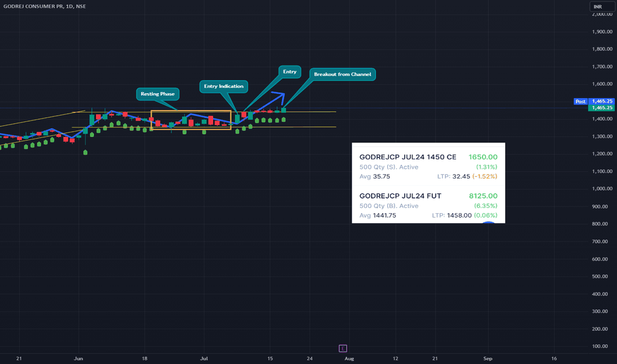
Task: Click the '16' date axis label
Action: coord(554,359)
